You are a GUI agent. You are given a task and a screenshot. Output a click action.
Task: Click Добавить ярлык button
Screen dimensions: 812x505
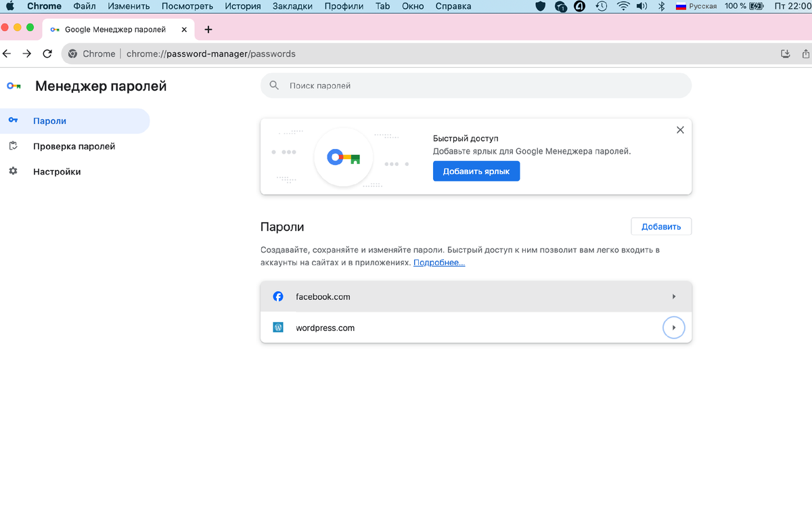click(476, 171)
